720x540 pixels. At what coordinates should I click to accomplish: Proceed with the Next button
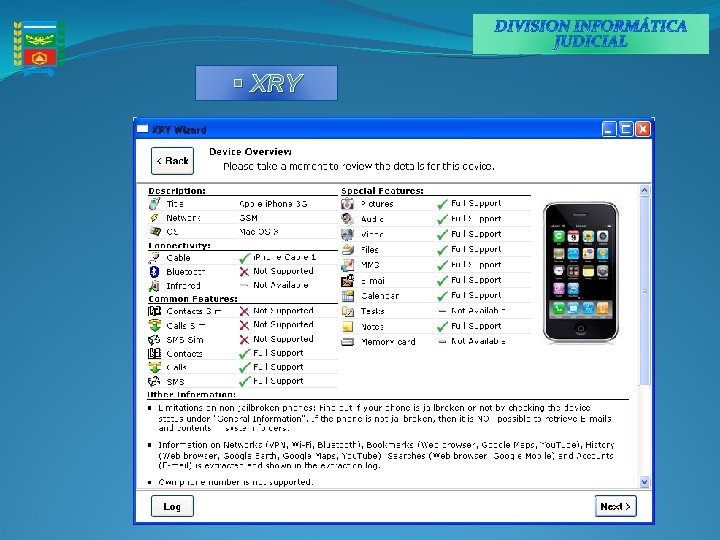pyautogui.click(x=615, y=506)
